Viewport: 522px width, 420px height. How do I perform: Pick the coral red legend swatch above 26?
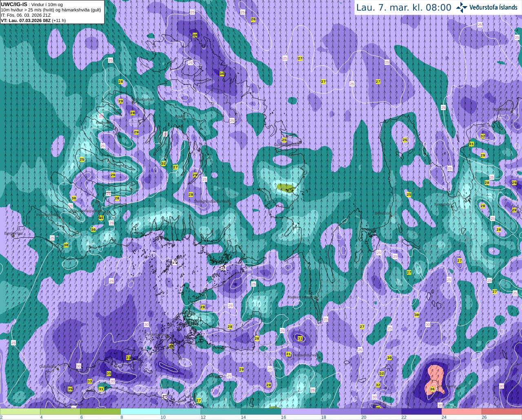pos(502,411)
